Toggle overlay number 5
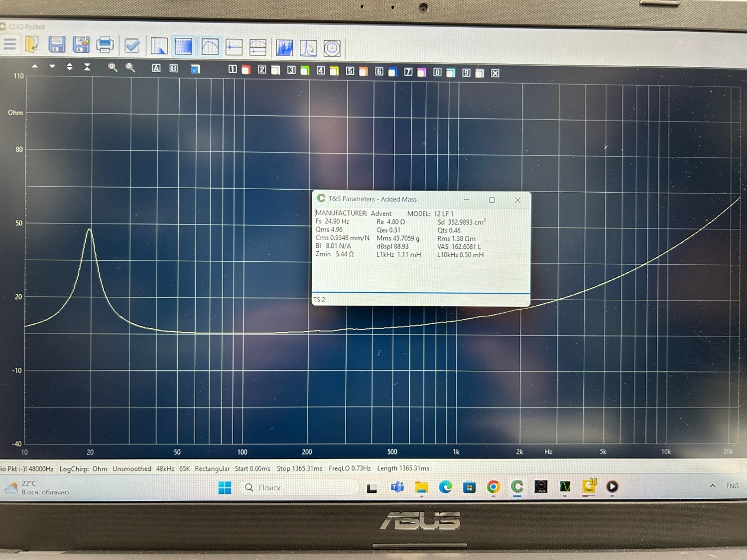The width and height of the screenshot is (747, 560). [350, 71]
